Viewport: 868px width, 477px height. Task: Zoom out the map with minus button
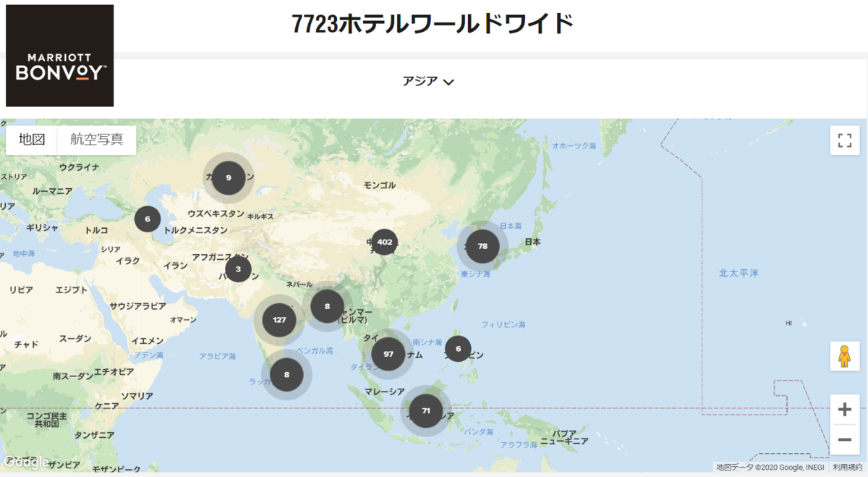[844, 439]
